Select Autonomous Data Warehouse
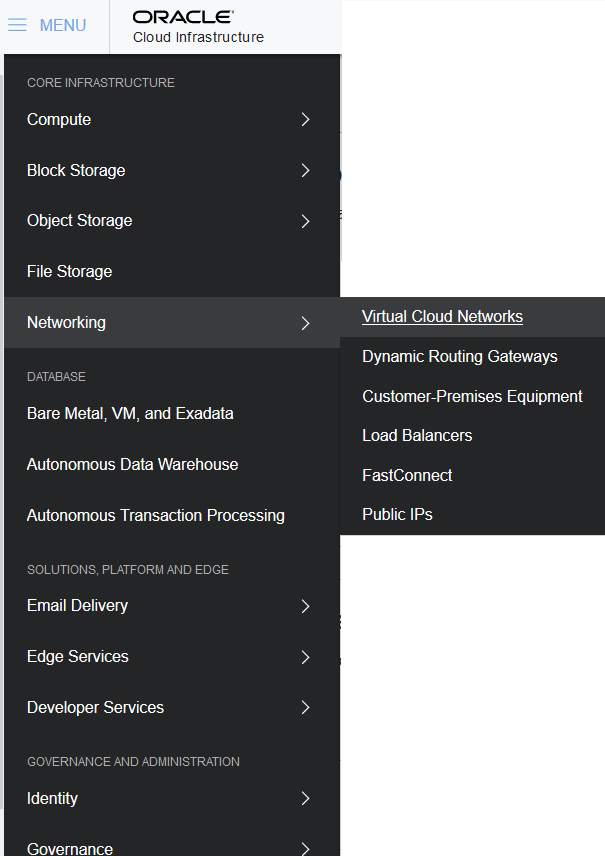Image resolution: width=605 pixels, height=856 pixels. [x=132, y=464]
